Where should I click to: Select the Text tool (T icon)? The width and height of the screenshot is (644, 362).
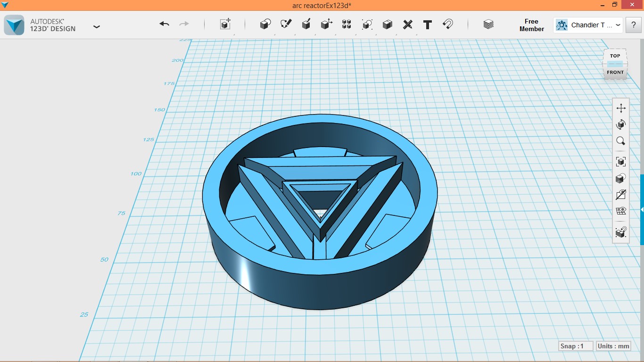pos(428,25)
